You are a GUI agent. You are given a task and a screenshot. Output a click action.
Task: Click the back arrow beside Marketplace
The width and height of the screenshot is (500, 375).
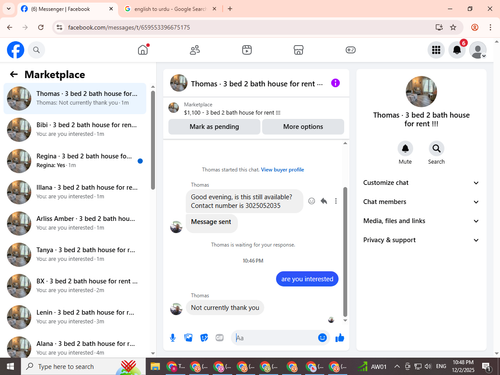coord(14,74)
